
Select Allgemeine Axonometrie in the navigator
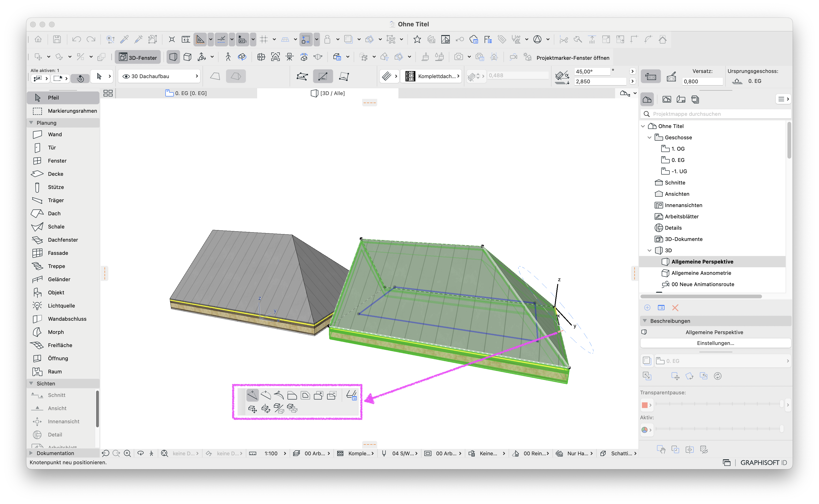(701, 273)
